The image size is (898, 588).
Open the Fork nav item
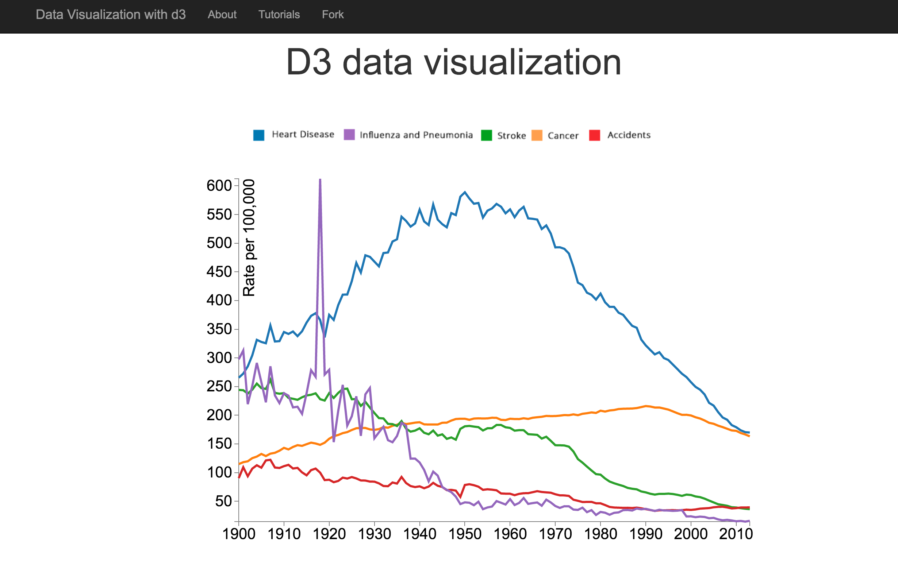tap(333, 15)
